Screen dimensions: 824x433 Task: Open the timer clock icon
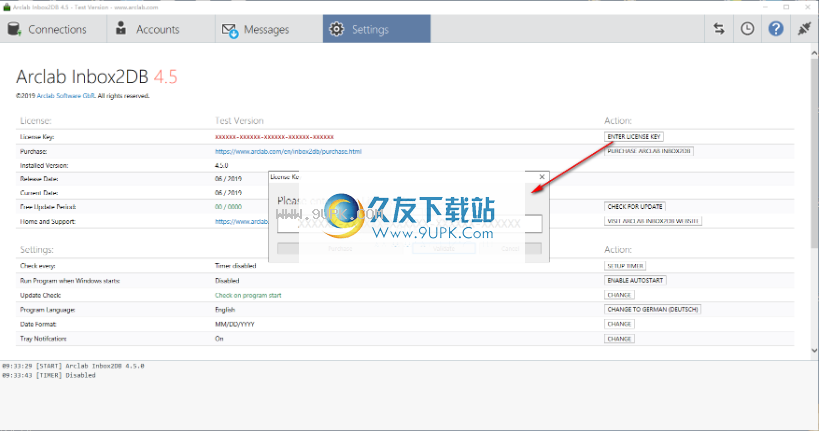click(x=747, y=29)
